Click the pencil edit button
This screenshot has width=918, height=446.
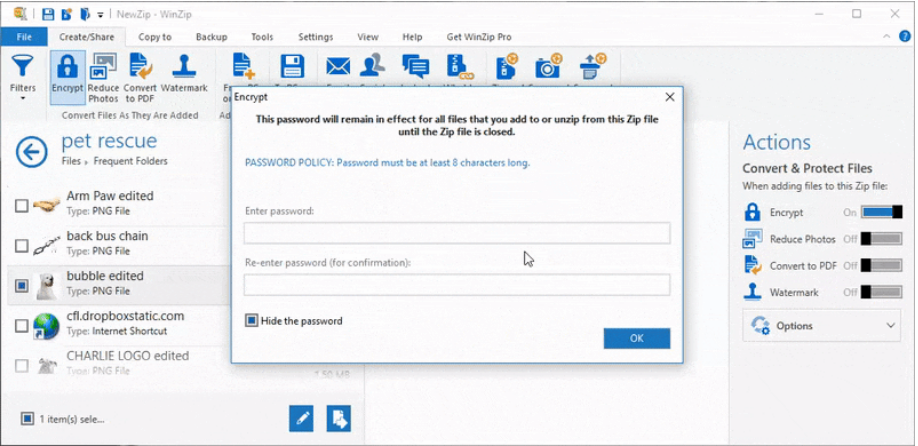point(301,418)
